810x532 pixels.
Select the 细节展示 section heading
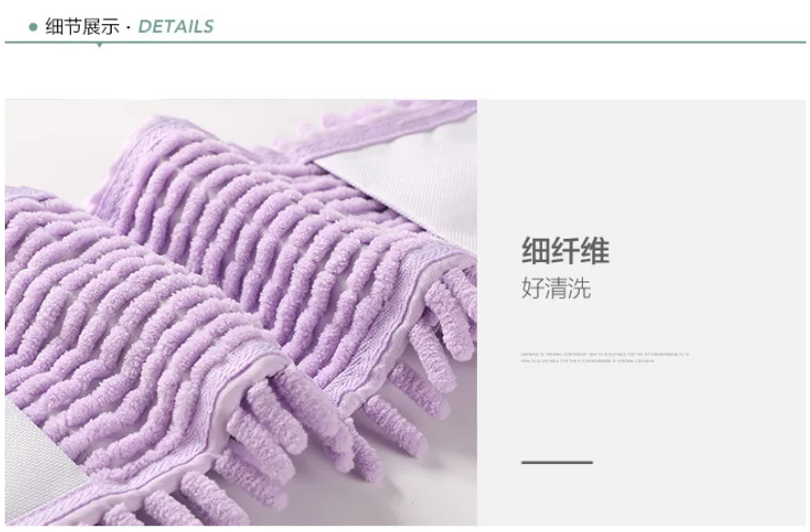tap(83, 26)
